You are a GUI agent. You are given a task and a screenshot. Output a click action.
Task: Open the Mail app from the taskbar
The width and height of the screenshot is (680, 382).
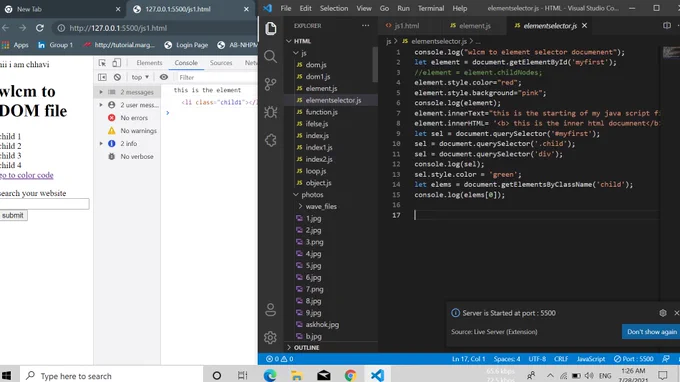click(324, 375)
